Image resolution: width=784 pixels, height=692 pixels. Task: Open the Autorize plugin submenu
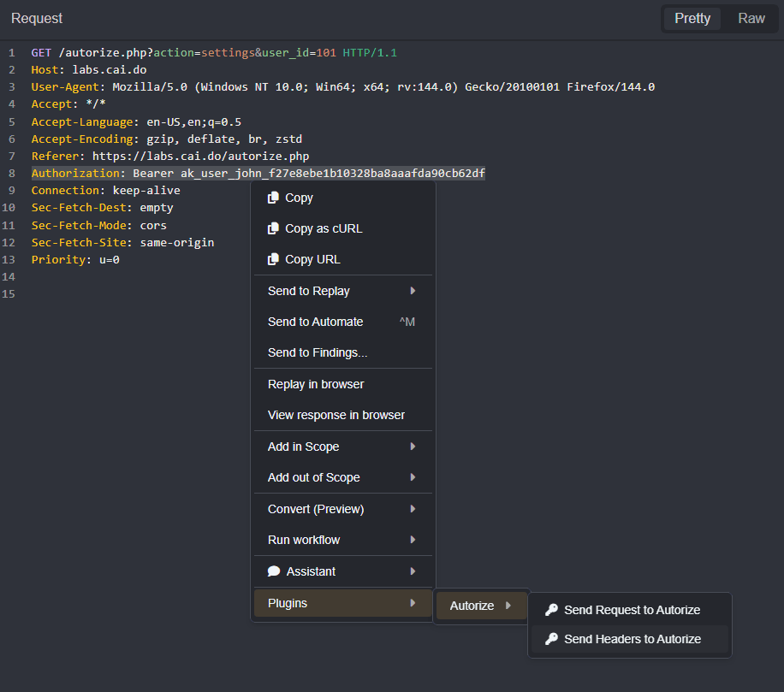[472, 606]
